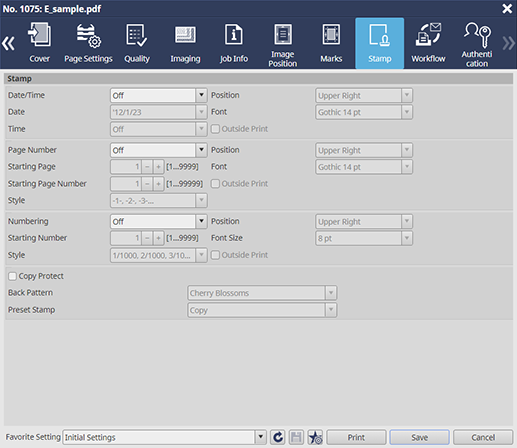Open the Workflow icon

pos(428,34)
